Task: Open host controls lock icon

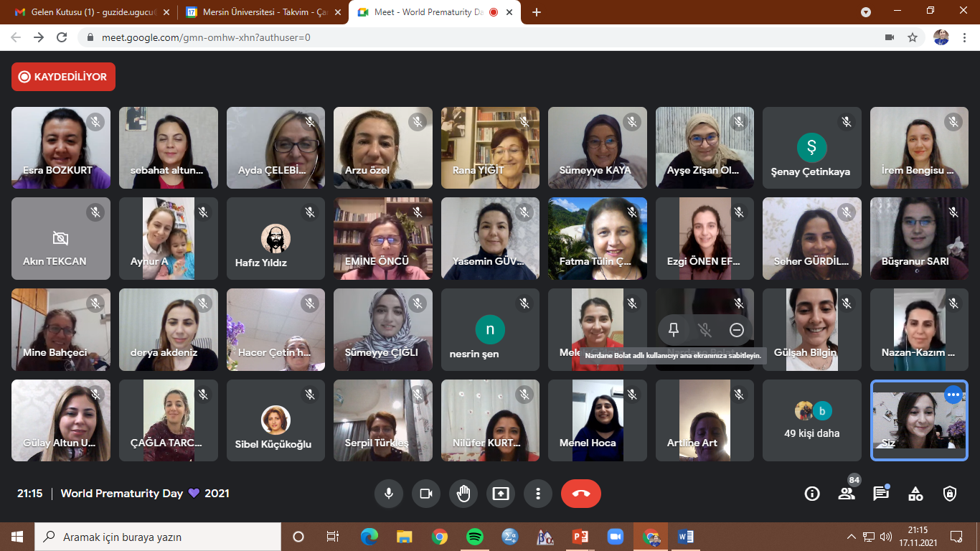Action: [950, 494]
